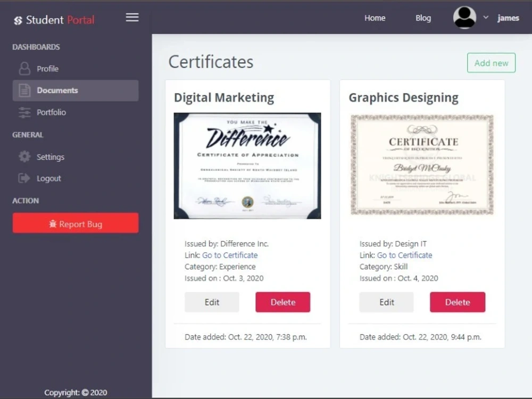Click the Portfolio sliders icon
Image resolution: width=532 pixels, height=399 pixels.
point(26,112)
